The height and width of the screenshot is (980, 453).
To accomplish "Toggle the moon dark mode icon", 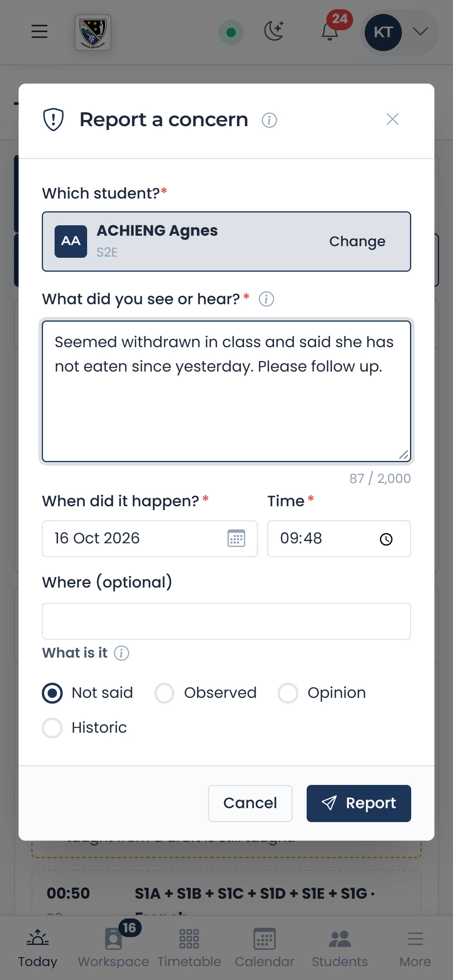I will tap(274, 32).
